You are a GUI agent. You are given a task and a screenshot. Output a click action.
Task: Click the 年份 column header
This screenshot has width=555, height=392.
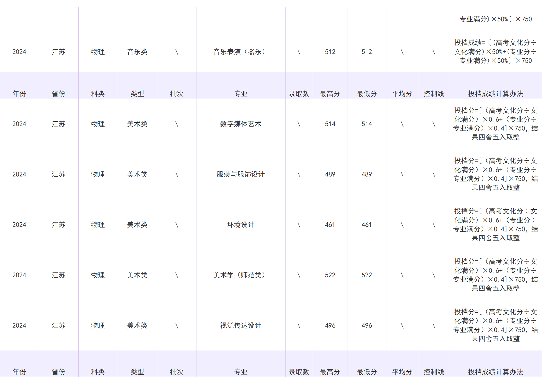(x=20, y=94)
